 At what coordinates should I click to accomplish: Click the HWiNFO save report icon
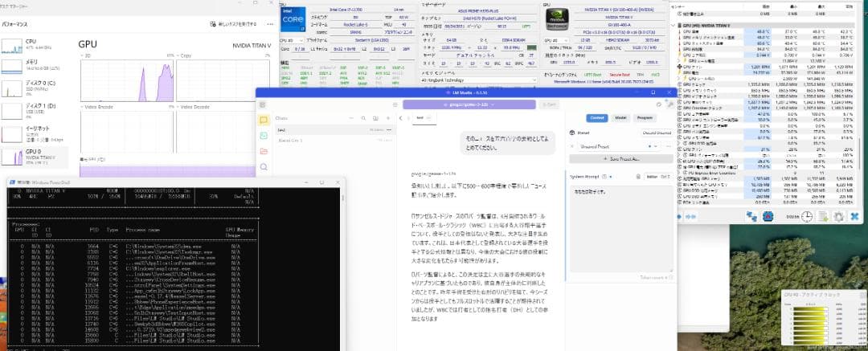click(823, 217)
